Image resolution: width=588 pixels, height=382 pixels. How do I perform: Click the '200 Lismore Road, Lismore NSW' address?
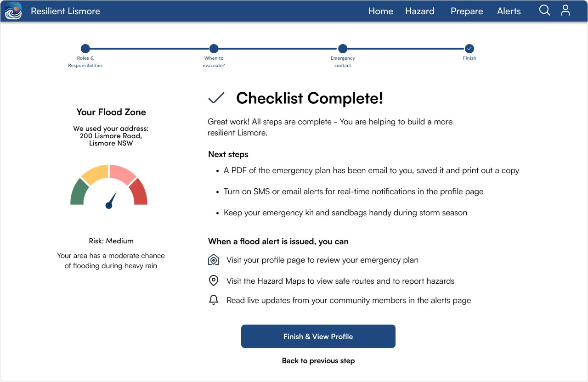click(x=111, y=140)
